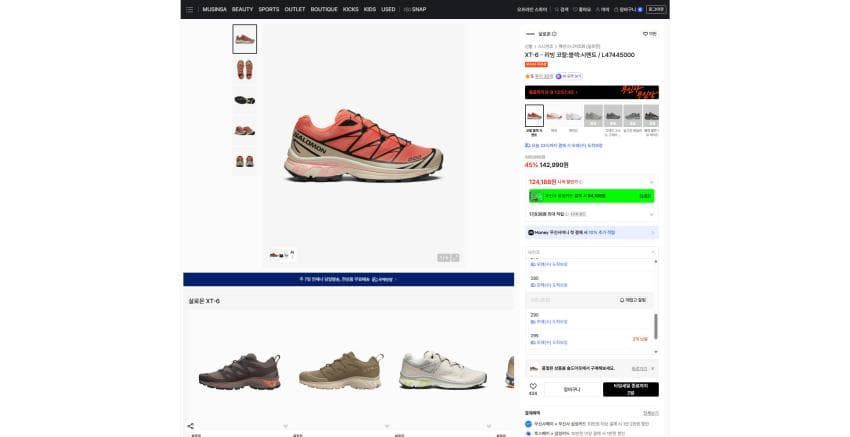The width and height of the screenshot is (850, 437).
Task: Open the KIDS tab
Action: coord(370,9)
